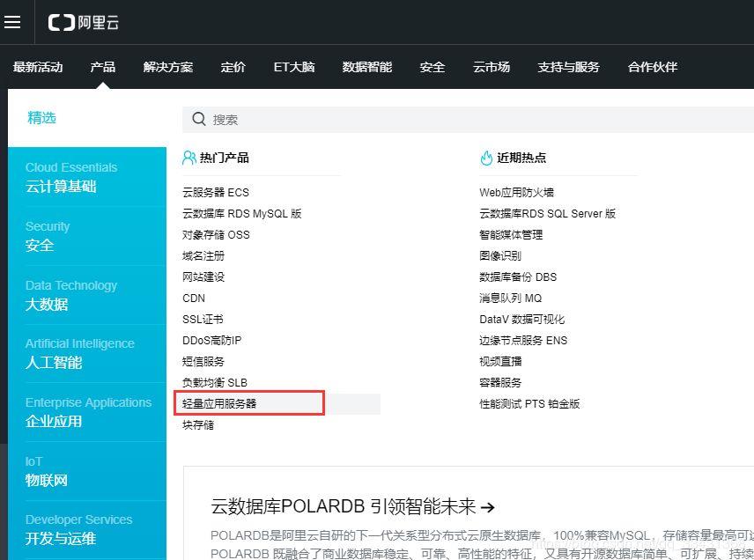Select IoT 物联网 category
The width and height of the screenshot is (754, 560).
tap(87, 471)
